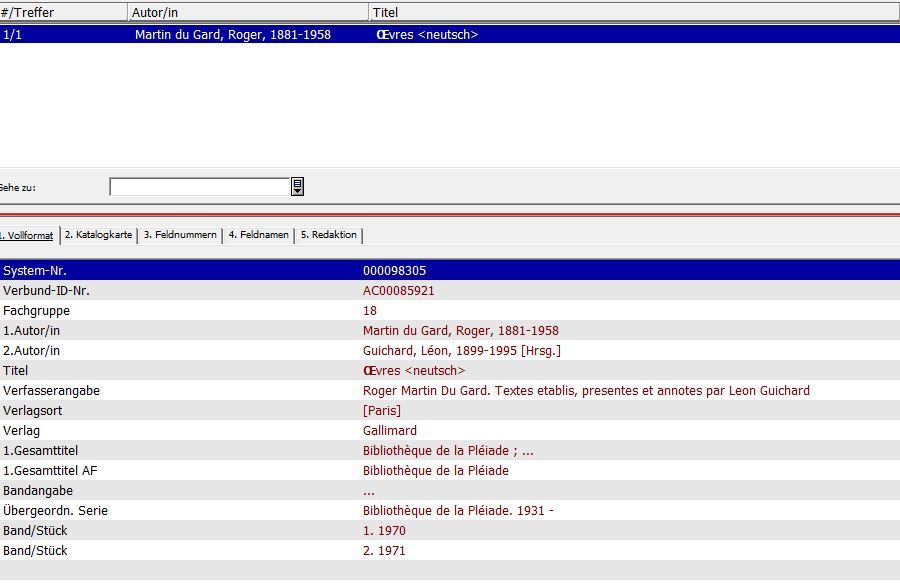Open the Redaktion tab
The width and height of the screenshot is (900, 585).
pos(328,235)
